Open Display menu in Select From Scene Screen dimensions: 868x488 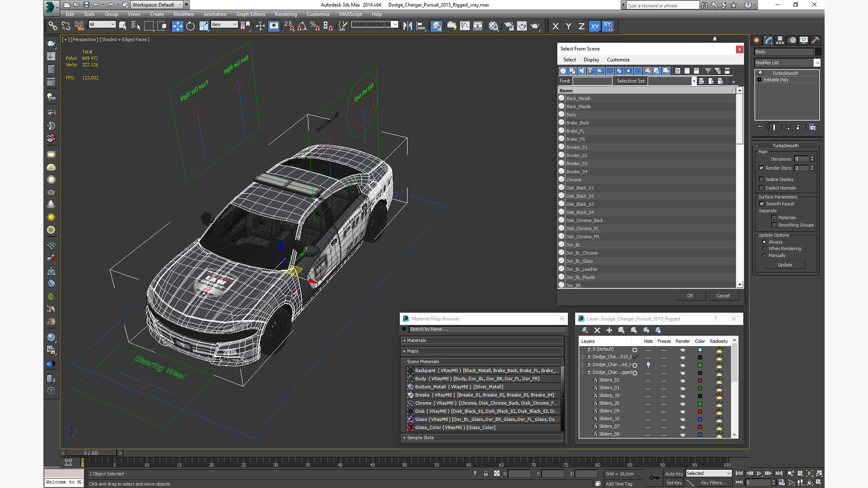tap(591, 60)
